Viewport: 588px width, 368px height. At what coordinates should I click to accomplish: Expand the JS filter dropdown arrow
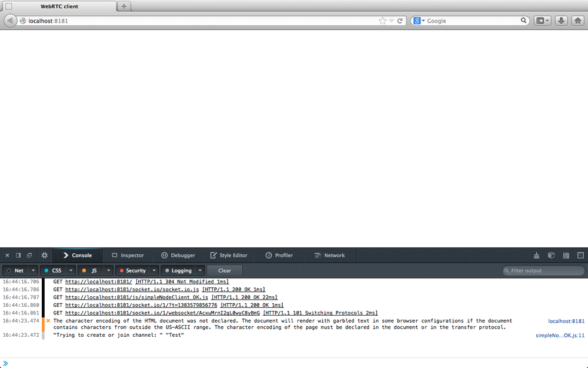109,271
